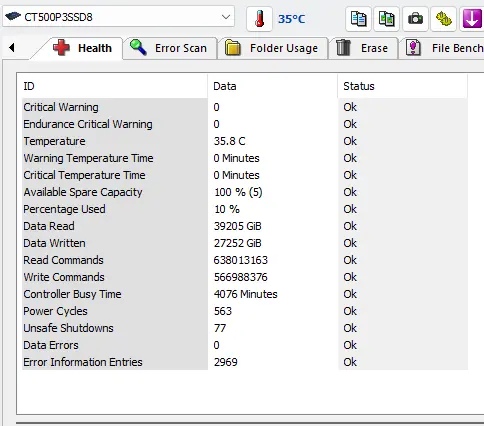Click the red cross Health icon
The height and width of the screenshot is (426, 484).
click(61, 48)
